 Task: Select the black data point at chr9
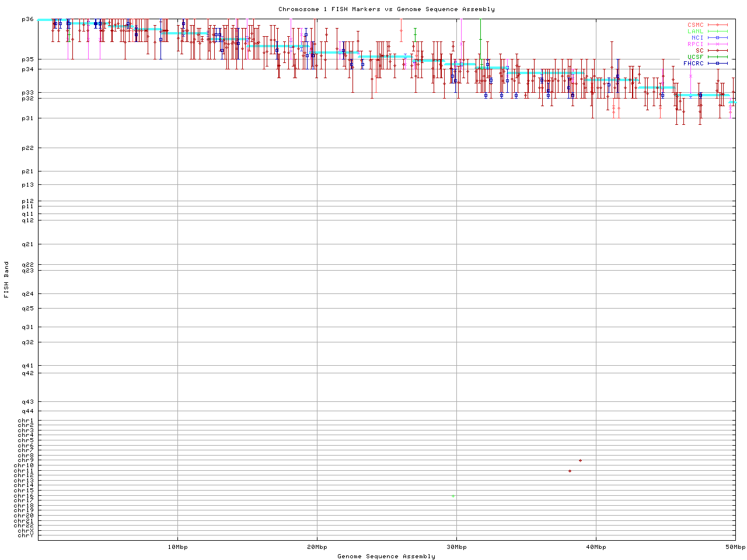[580, 460]
